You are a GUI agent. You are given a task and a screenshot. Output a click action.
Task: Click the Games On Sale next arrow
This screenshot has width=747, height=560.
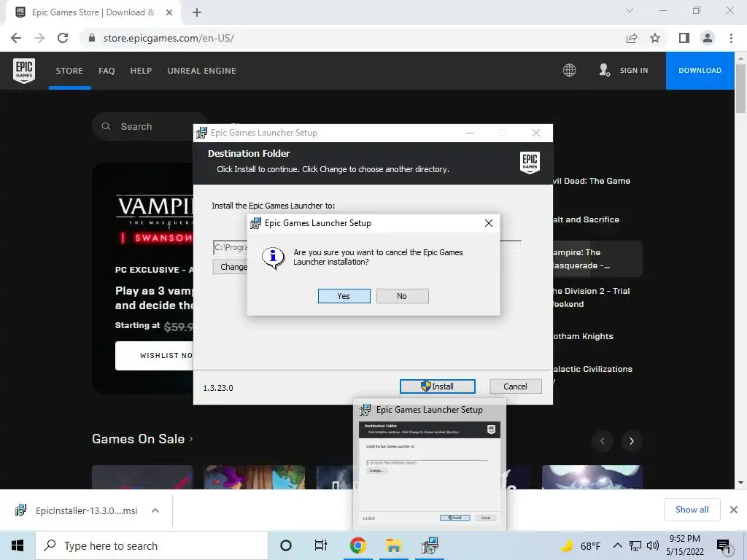click(632, 441)
